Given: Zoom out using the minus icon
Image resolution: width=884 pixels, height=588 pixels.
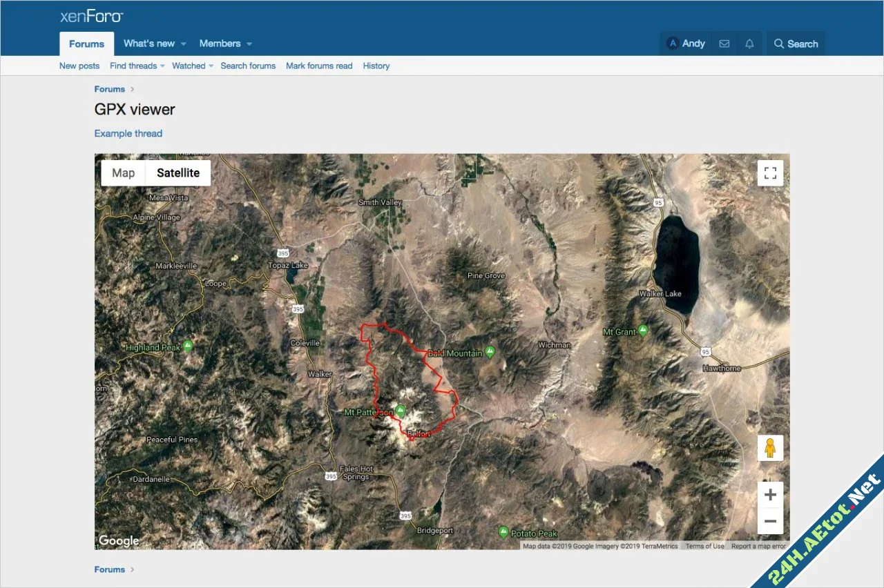Looking at the screenshot, I should pyautogui.click(x=770, y=521).
